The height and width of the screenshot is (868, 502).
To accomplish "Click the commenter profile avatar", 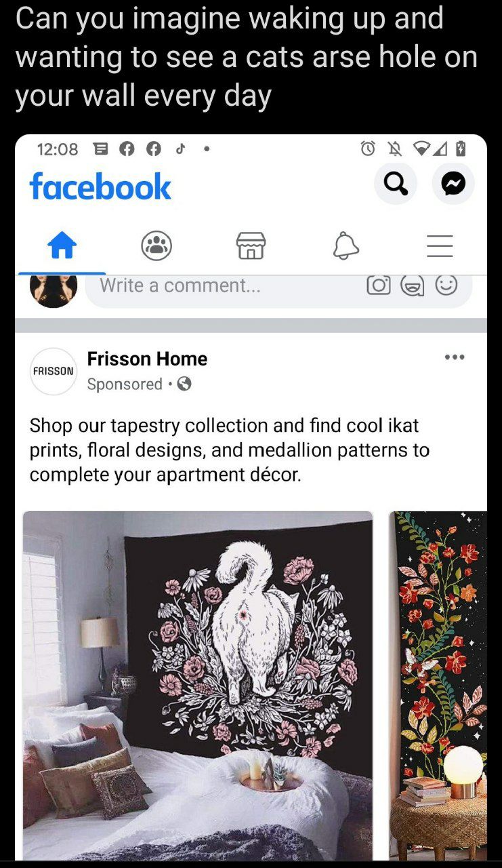I will point(54,290).
